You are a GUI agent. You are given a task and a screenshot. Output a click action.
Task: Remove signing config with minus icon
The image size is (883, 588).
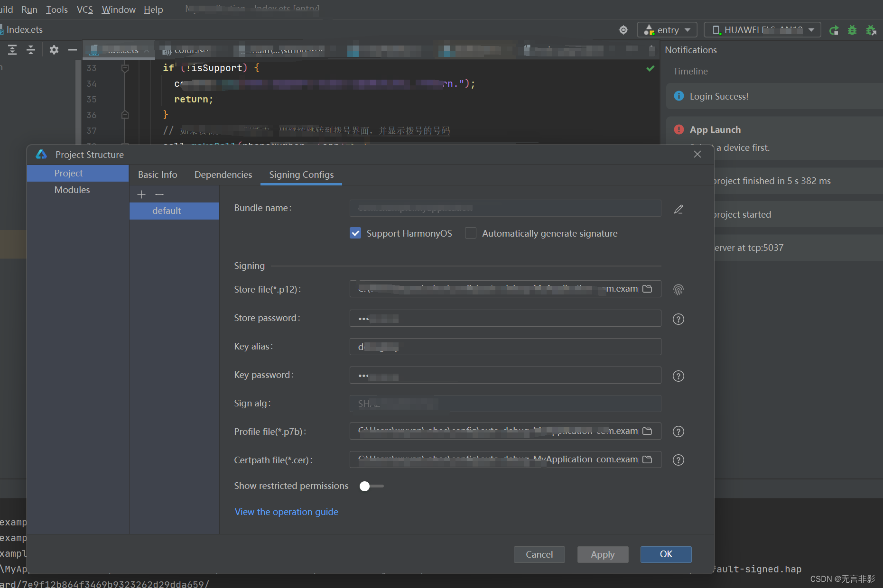click(159, 194)
